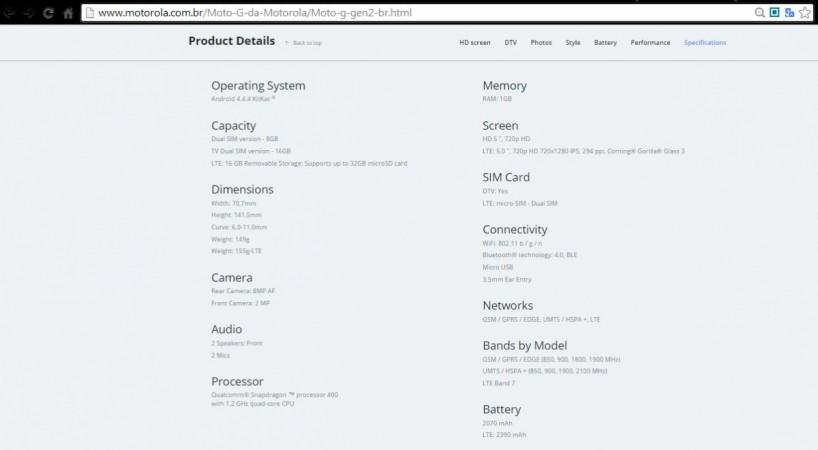The height and width of the screenshot is (450, 818).
Task: Select the Width 70.7mm line
Action: (x=233, y=203)
